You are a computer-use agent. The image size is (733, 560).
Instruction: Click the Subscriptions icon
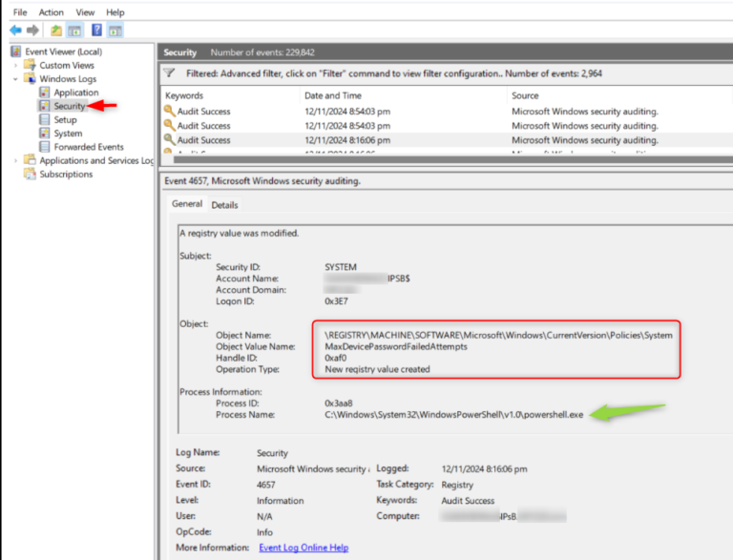[x=30, y=174]
